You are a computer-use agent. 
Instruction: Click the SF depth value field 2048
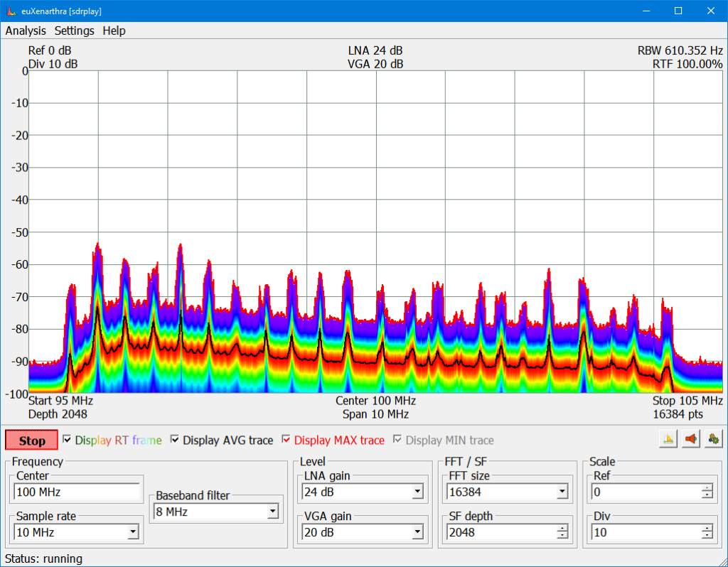coord(501,532)
